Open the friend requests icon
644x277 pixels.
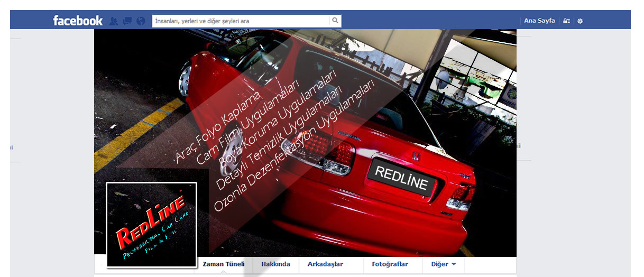pos(113,21)
